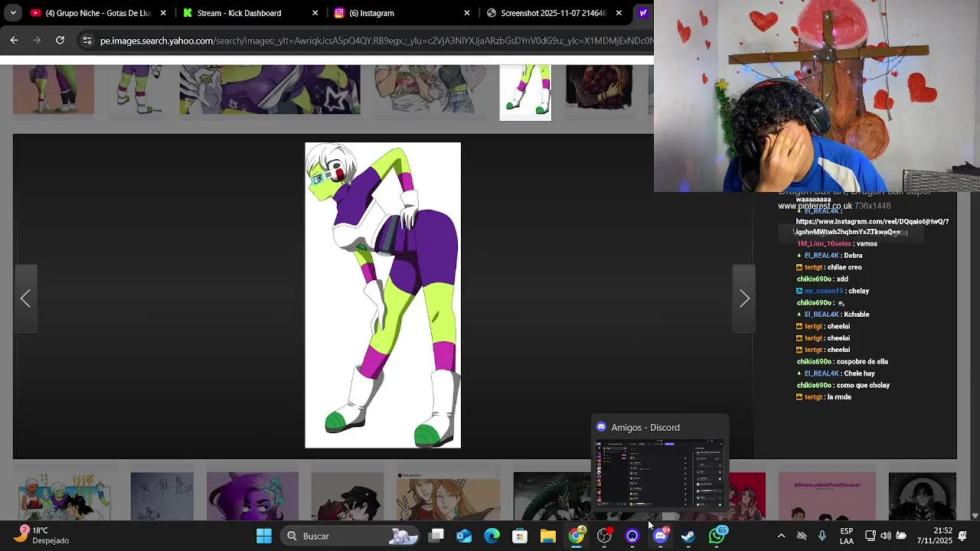980x551 pixels.
Task: Change the ESP LAA keyboard language
Action: 846,536
